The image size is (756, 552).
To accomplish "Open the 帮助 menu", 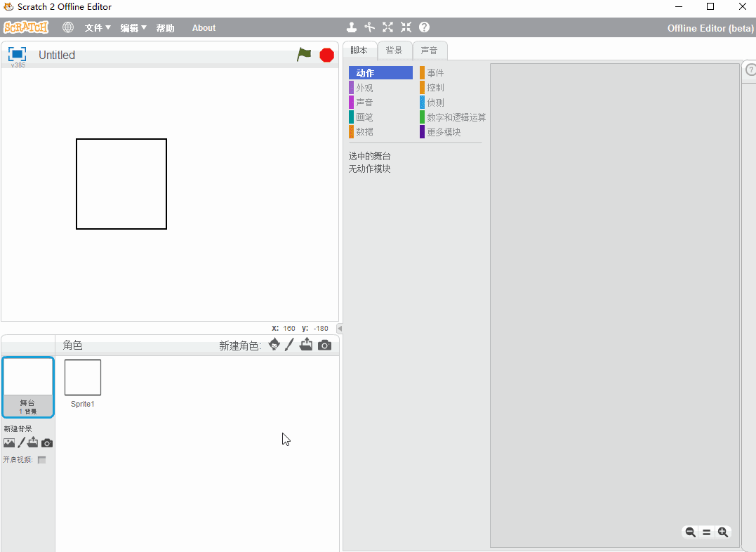I will [166, 28].
